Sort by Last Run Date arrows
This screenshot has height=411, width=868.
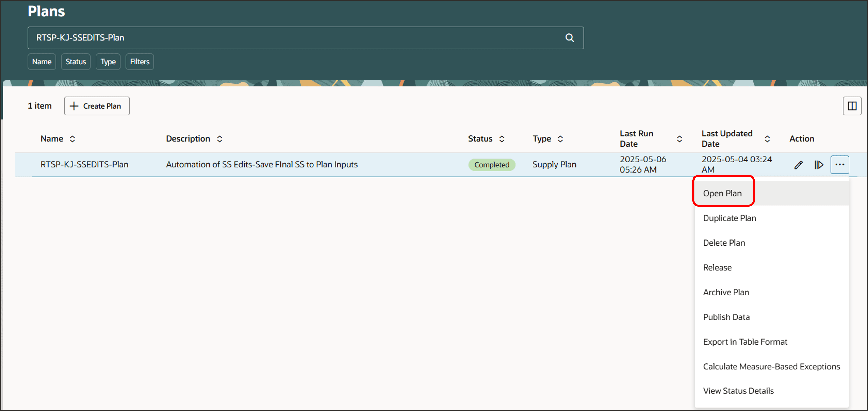pos(679,139)
